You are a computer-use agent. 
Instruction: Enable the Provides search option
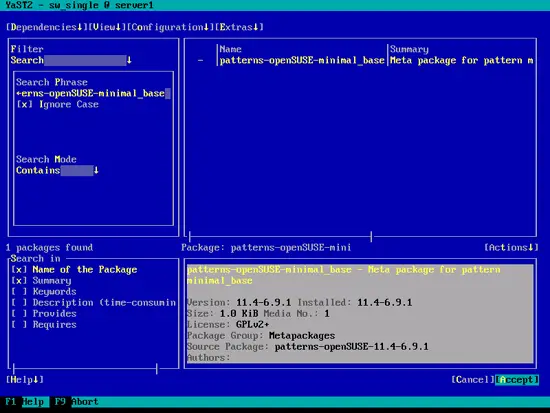click(44, 314)
